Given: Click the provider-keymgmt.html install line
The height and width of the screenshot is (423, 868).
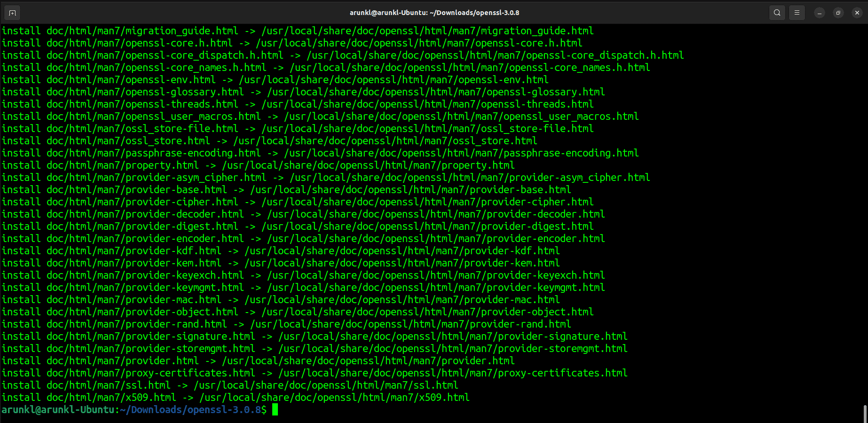Looking at the screenshot, I should (x=303, y=288).
